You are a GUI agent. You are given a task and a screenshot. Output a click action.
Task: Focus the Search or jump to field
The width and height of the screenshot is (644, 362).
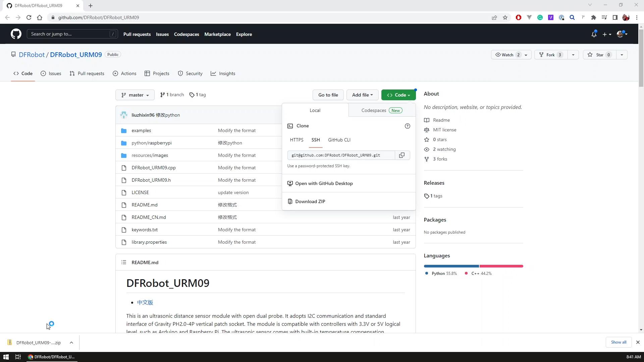tap(69, 34)
